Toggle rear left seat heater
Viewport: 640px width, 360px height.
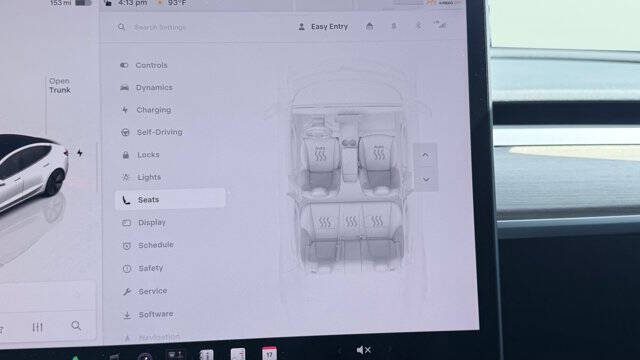point(325,222)
